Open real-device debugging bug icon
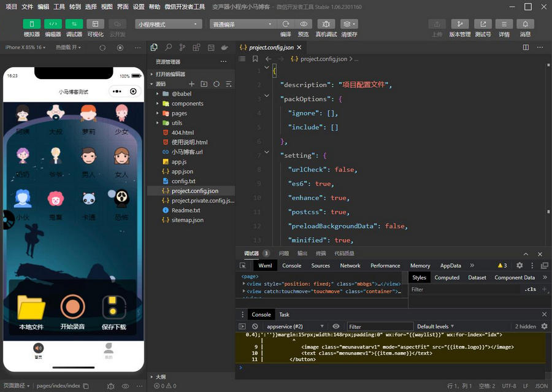 326,24
